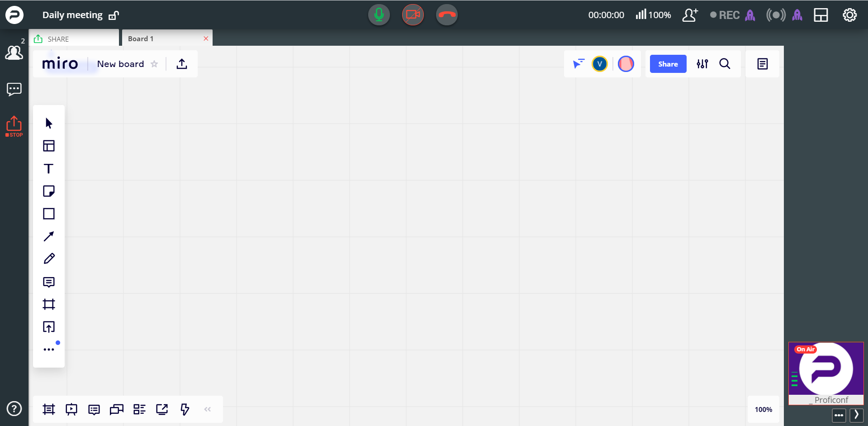Open connection quality 100% indicator

(x=653, y=15)
